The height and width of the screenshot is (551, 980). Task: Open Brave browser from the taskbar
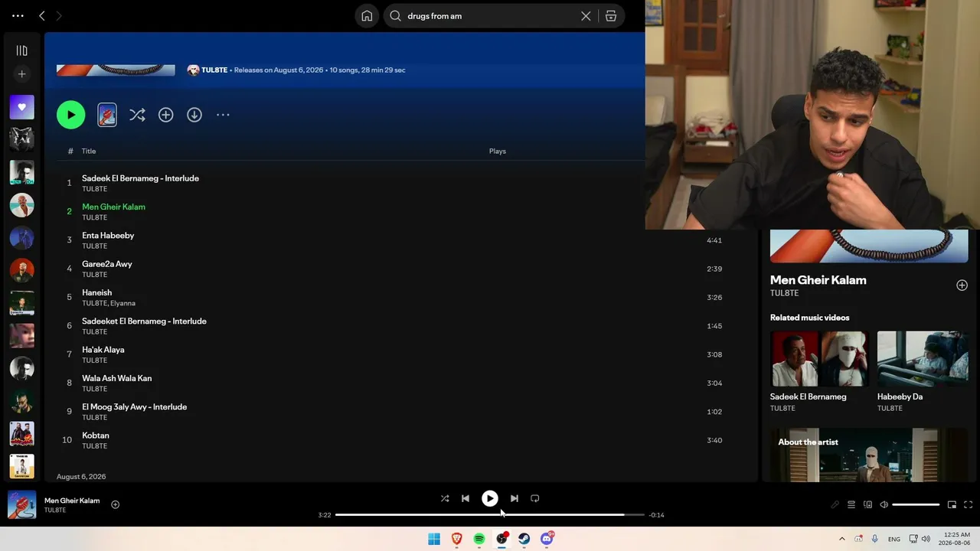point(457,539)
